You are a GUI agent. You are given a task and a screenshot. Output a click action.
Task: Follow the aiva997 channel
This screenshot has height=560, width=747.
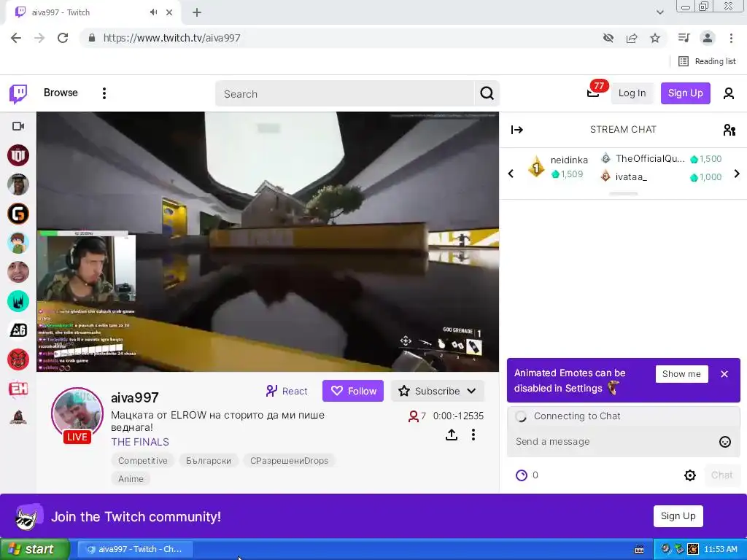352,391
